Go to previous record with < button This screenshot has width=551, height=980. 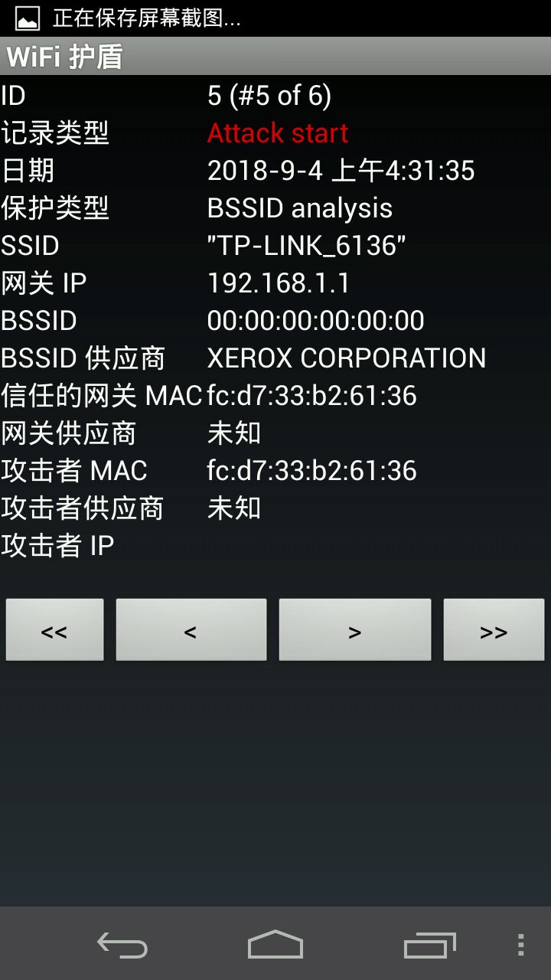coord(191,630)
